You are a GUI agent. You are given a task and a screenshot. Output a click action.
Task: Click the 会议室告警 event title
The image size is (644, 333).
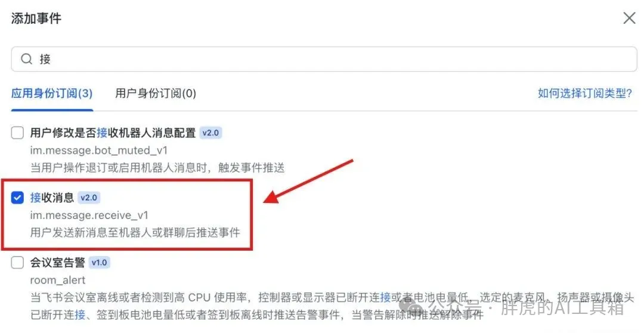[57, 263]
